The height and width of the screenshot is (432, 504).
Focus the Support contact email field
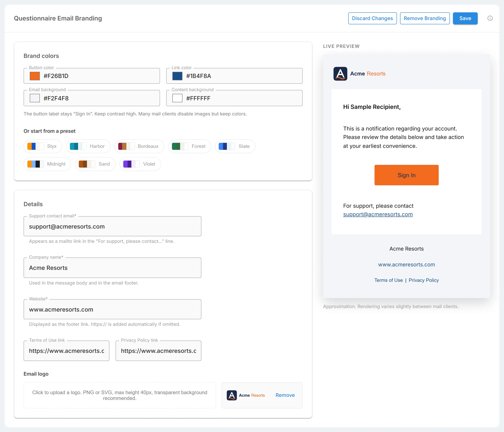[x=112, y=226]
